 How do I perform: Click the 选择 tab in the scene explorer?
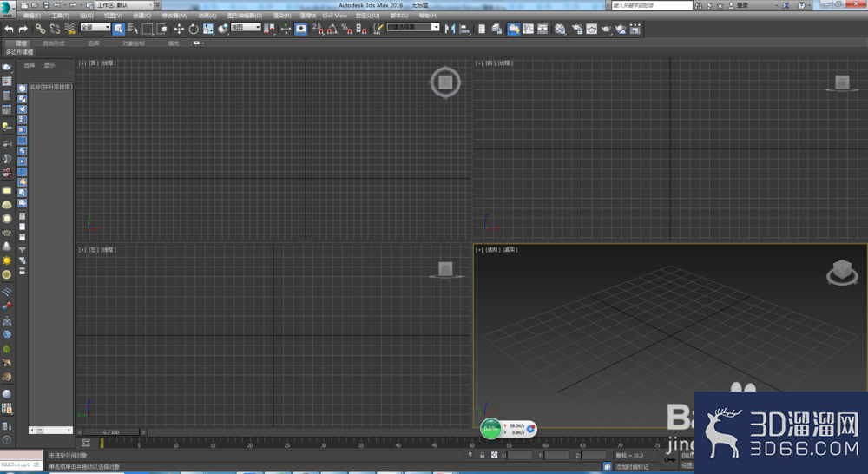[30, 65]
